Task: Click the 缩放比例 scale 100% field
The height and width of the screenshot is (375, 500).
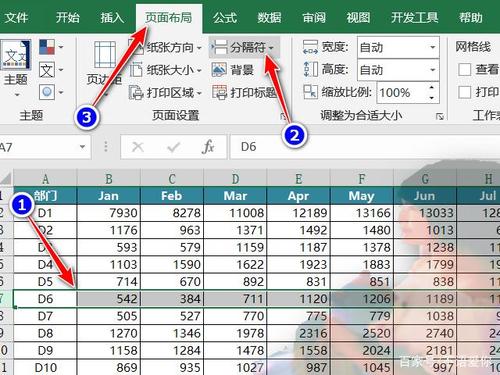Action: [402, 92]
